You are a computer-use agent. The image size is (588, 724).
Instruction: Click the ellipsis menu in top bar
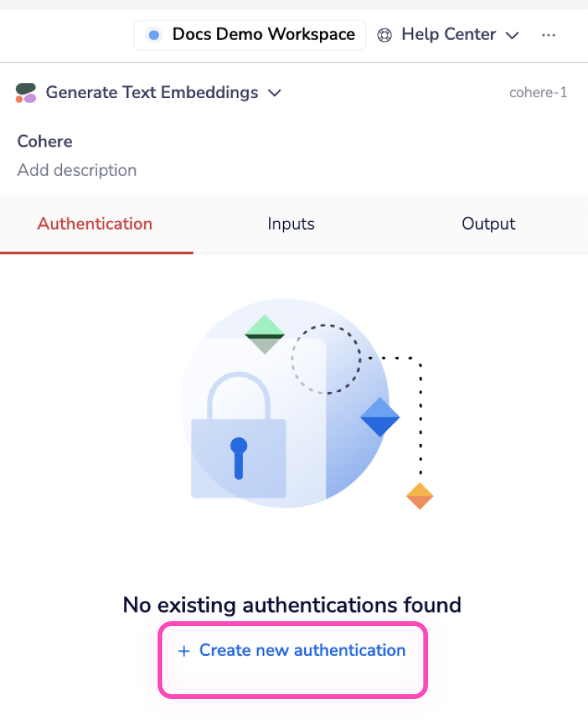pyautogui.click(x=549, y=35)
